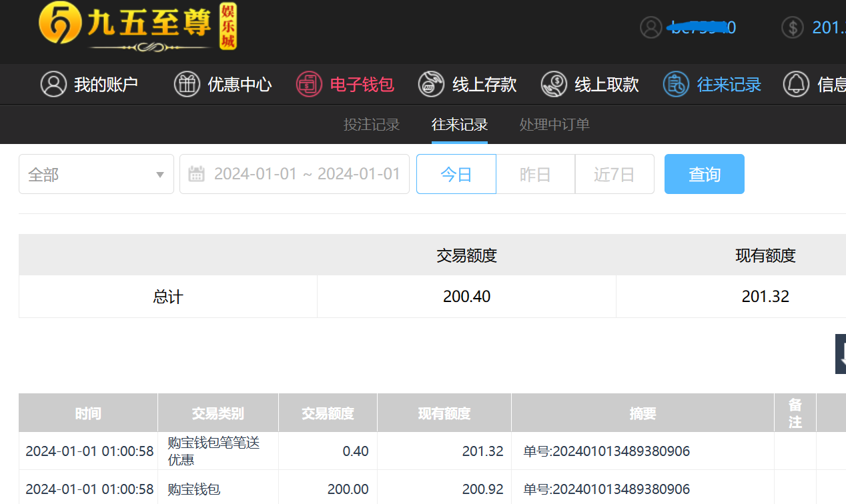Click the 备注 column header
The height and width of the screenshot is (504, 846).
click(795, 413)
